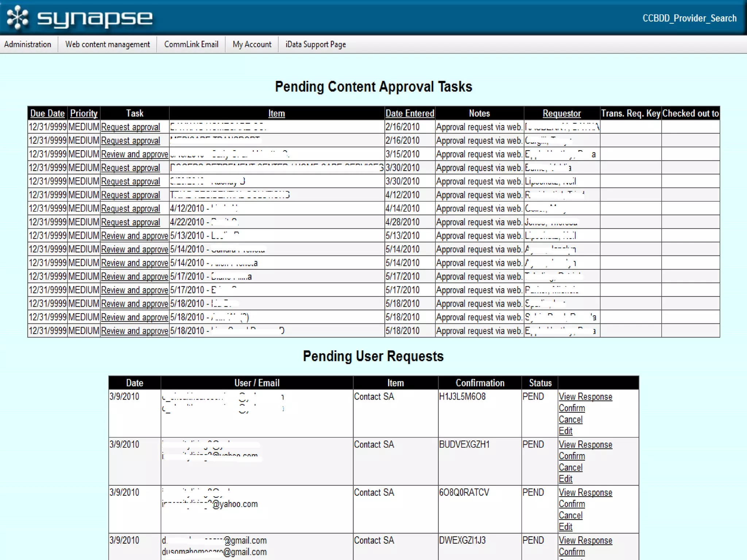Open Request approval entered 2/16/2010 first row
Viewport: 747px width, 560px height.
tap(130, 127)
